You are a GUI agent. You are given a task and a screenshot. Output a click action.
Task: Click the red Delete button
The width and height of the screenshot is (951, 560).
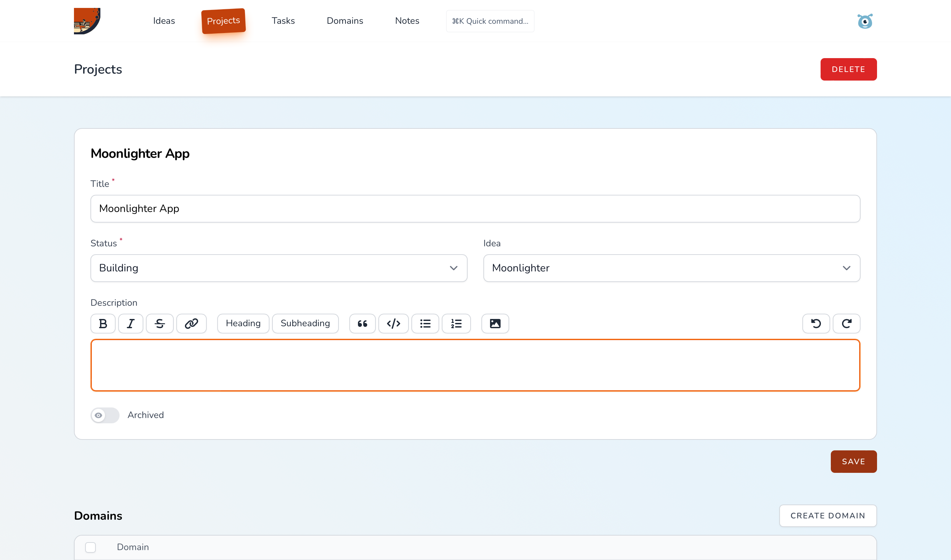(848, 69)
